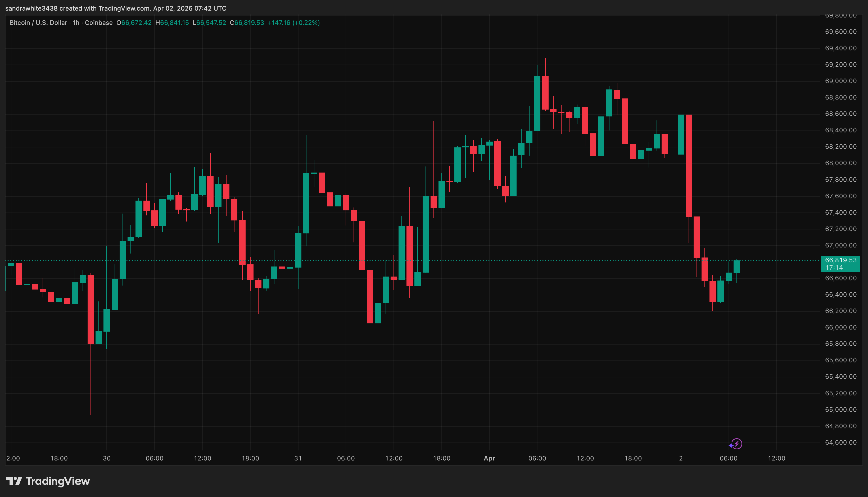Click the 69,000.00 price axis label

(x=840, y=81)
